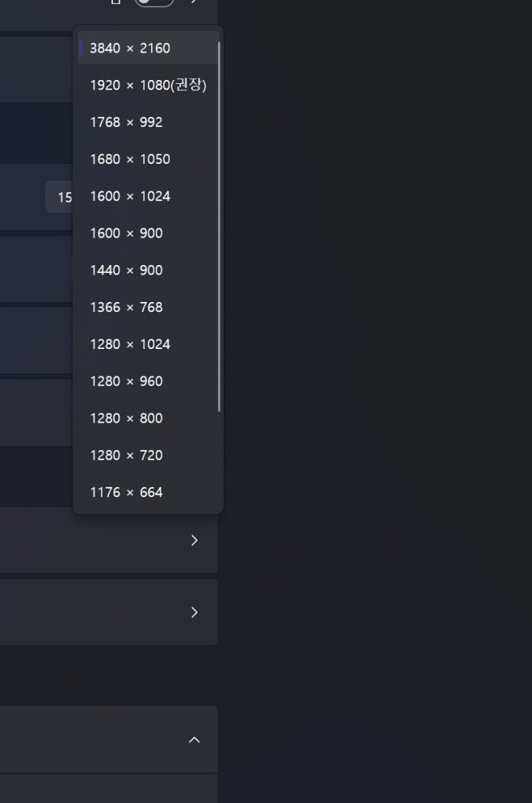Image resolution: width=532 pixels, height=803 pixels.
Task: Choose the 1280 × 1024 resolution
Action: 130,344
